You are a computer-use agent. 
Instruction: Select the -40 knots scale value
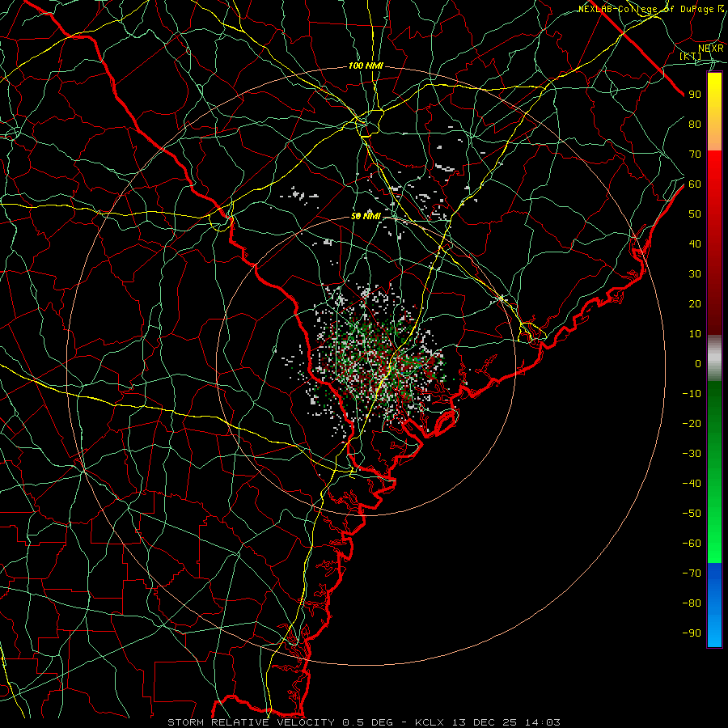pyautogui.click(x=692, y=484)
